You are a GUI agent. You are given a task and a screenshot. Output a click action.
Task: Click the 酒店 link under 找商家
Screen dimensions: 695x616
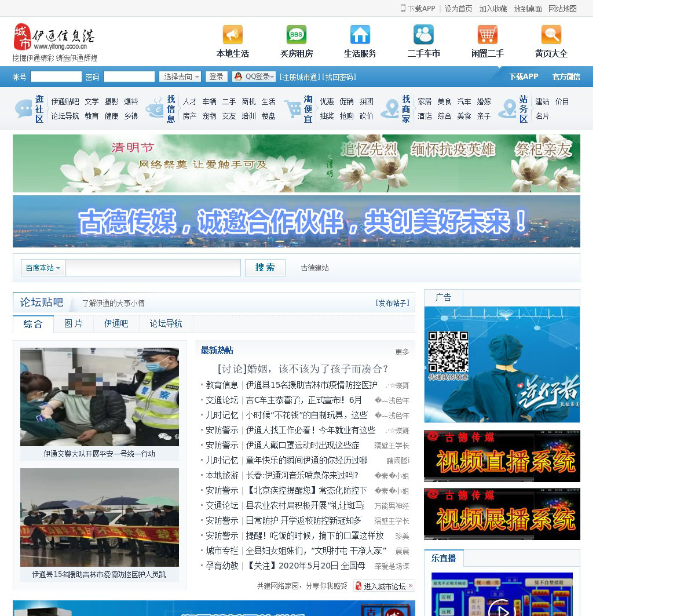[425, 116]
